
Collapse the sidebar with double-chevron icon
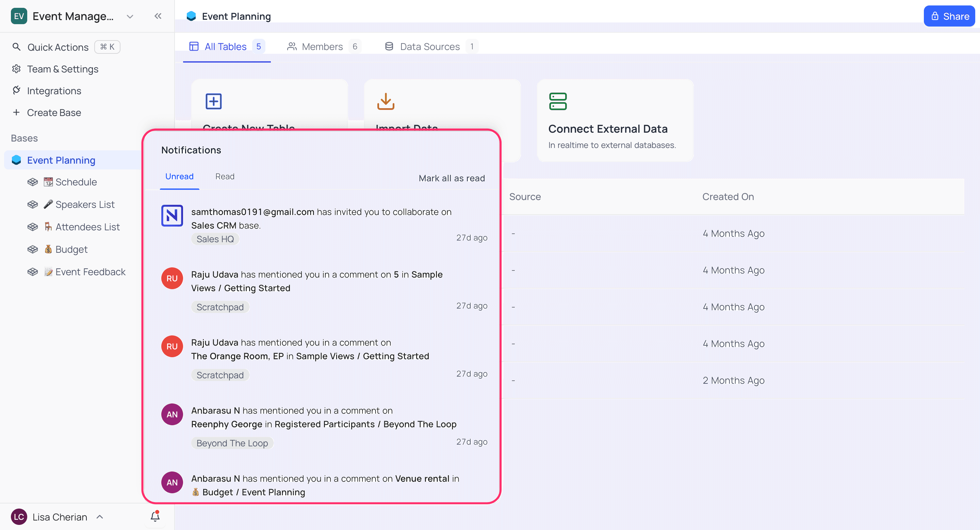(158, 16)
